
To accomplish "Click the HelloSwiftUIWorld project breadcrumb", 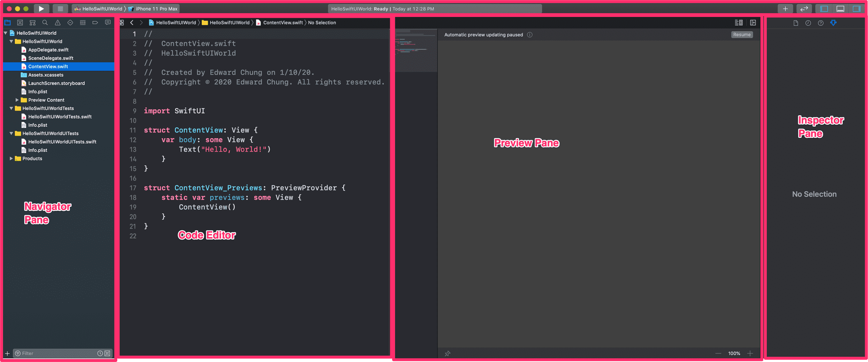I will (172, 22).
